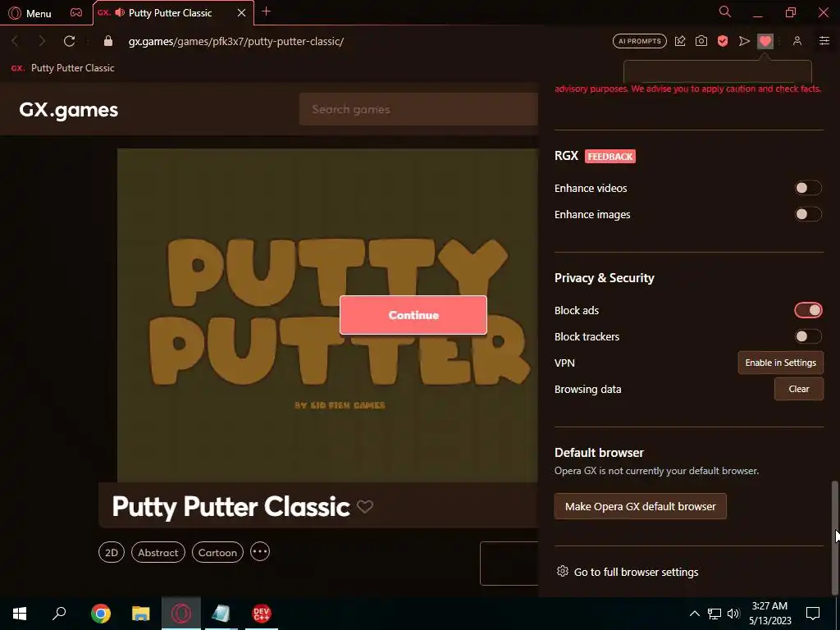The width and height of the screenshot is (840, 630).
Task: Enable the Block trackers switch
Action: [x=808, y=336]
